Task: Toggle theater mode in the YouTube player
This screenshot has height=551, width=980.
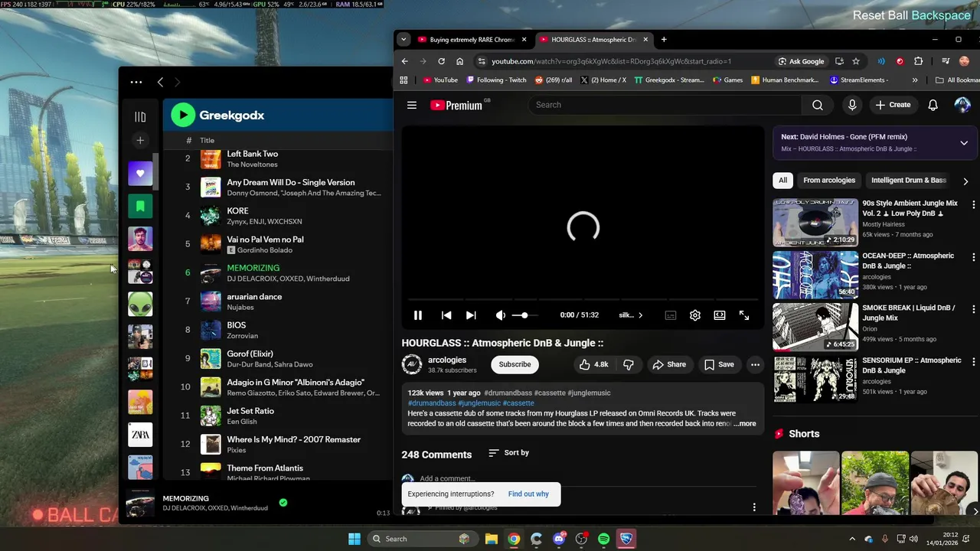Action: 720,315
